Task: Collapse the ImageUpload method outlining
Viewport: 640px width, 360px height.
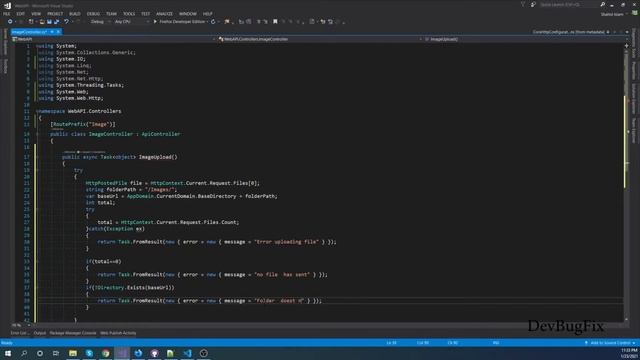Action: (x=37, y=157)
